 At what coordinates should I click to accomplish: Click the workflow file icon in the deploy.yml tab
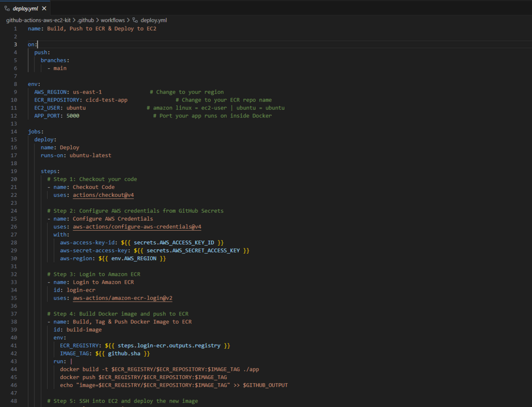(x=7, y=8)
